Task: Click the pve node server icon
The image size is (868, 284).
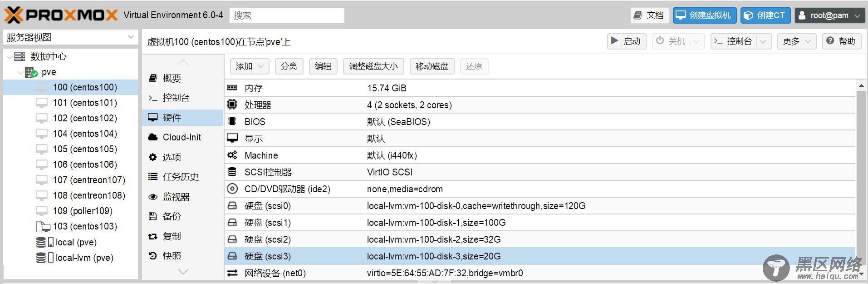Action: click(x=31, y=72)
